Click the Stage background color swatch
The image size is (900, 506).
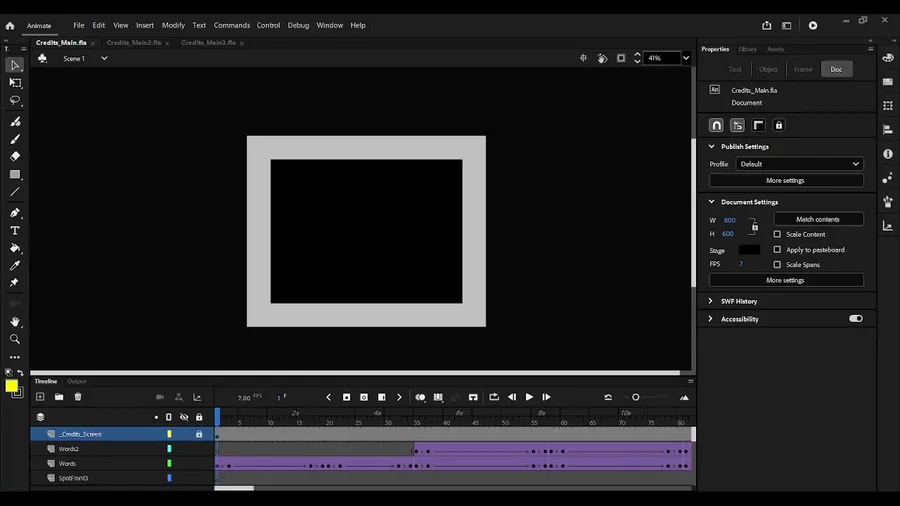(749, 250)
